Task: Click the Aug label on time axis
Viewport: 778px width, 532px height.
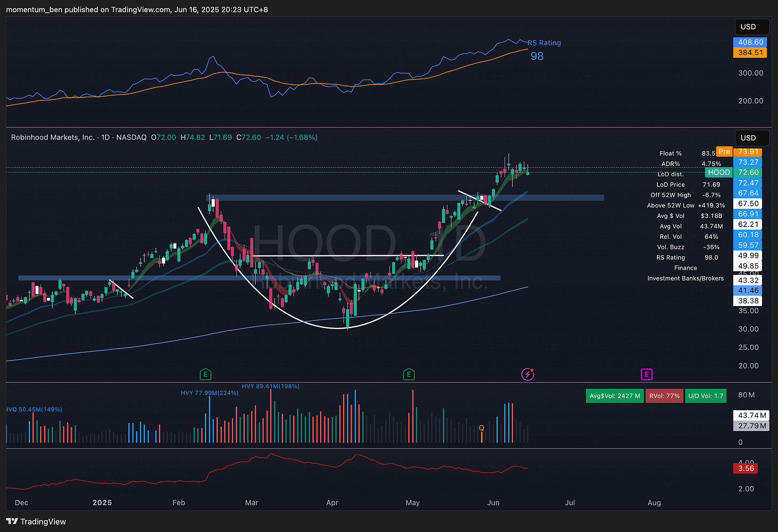Action: point(654,503)
